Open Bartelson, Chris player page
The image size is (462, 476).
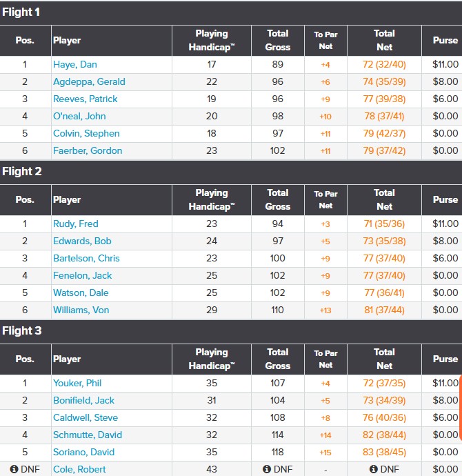86,258
